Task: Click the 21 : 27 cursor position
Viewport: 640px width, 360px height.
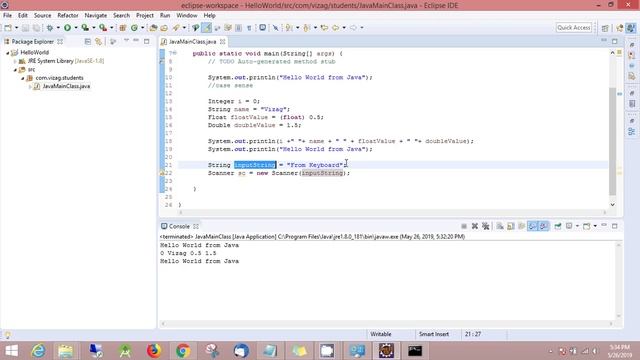Action: point(473,334)
